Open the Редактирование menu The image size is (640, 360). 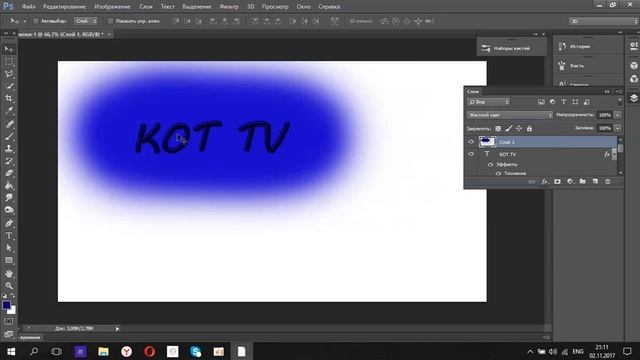pos(64,7)
